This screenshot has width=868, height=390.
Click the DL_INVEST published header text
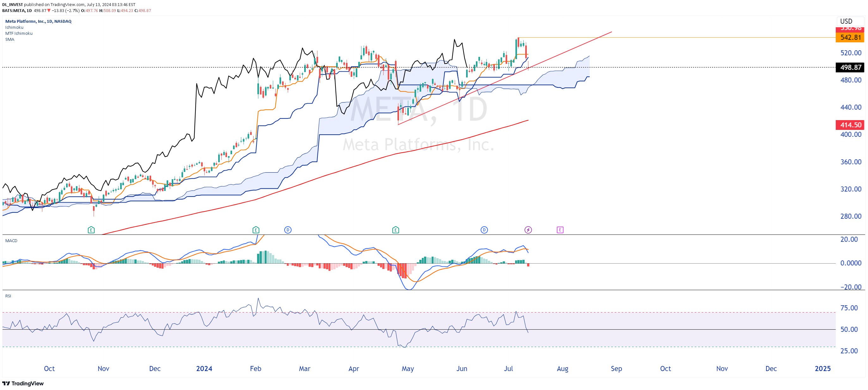tap(68, 5)
